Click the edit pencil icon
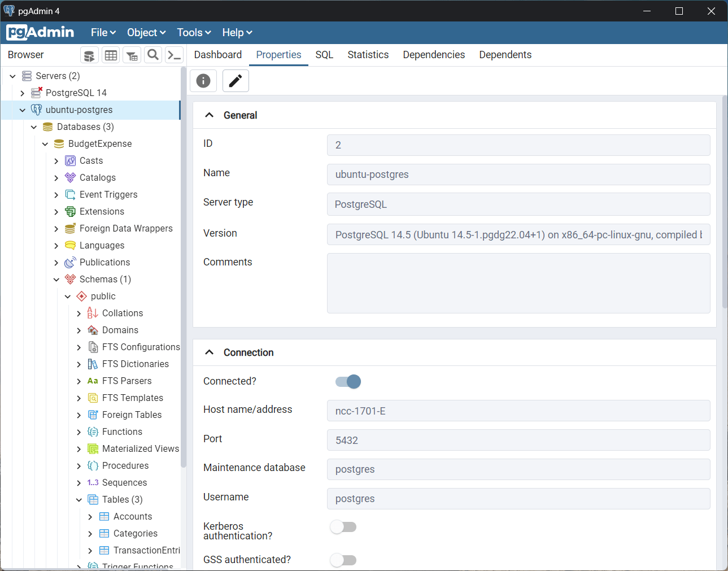The image size is (728, 571). [x=236, y=80]
